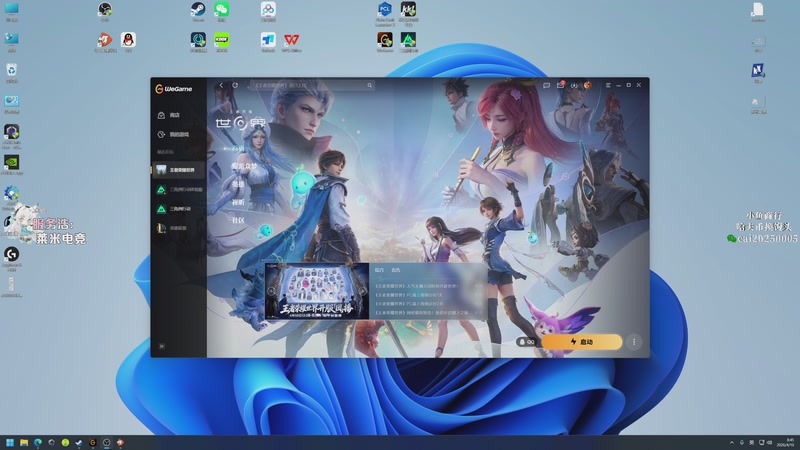
Task: Open the Recycle Bin on desktop
Action: (x=11, y=71)
